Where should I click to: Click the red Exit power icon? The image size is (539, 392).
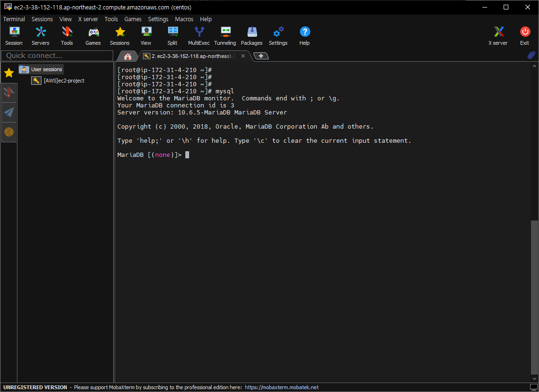(x=524, y=36)
